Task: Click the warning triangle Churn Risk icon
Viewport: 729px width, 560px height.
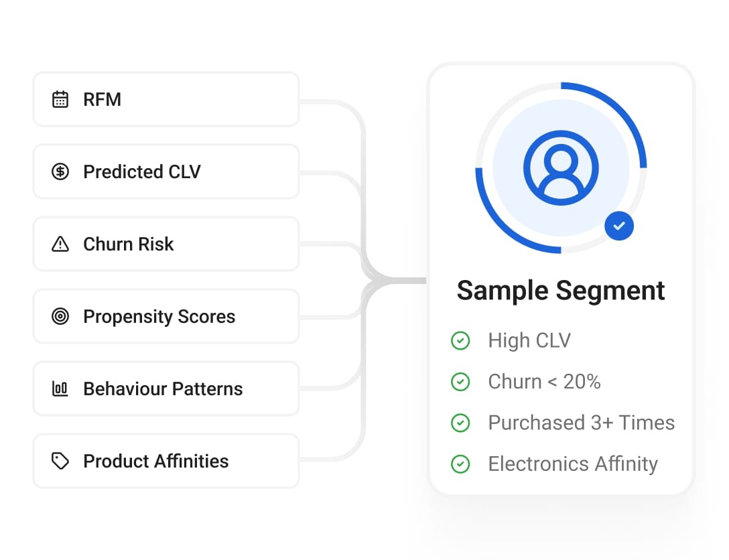Action: [x=60, y=244]
